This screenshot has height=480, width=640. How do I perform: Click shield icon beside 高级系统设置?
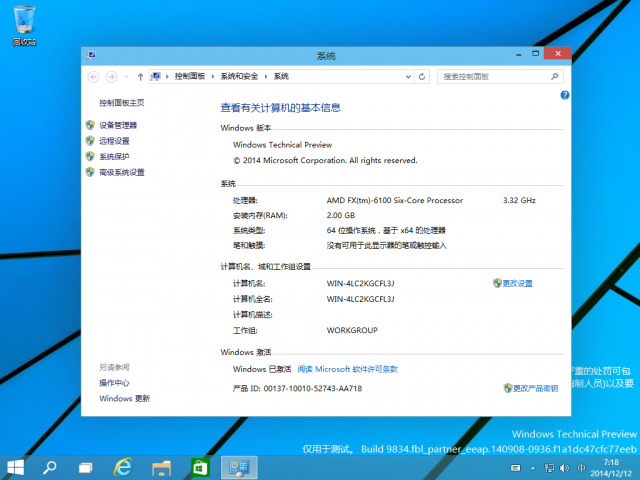90,172
